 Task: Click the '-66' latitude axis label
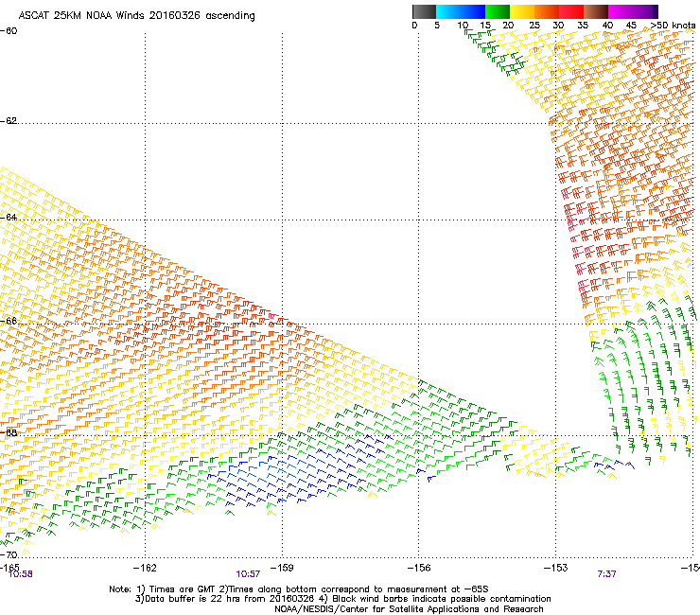(x=9, y=321)
